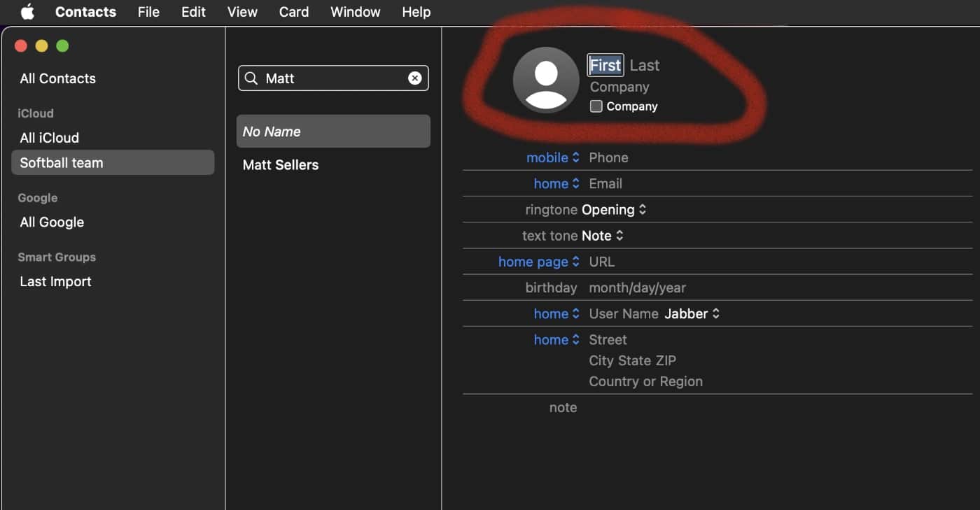This screenshot has height=510, width=980.
Task: Click the contact avatar placeholder picture
Action: tap(546, 80)
